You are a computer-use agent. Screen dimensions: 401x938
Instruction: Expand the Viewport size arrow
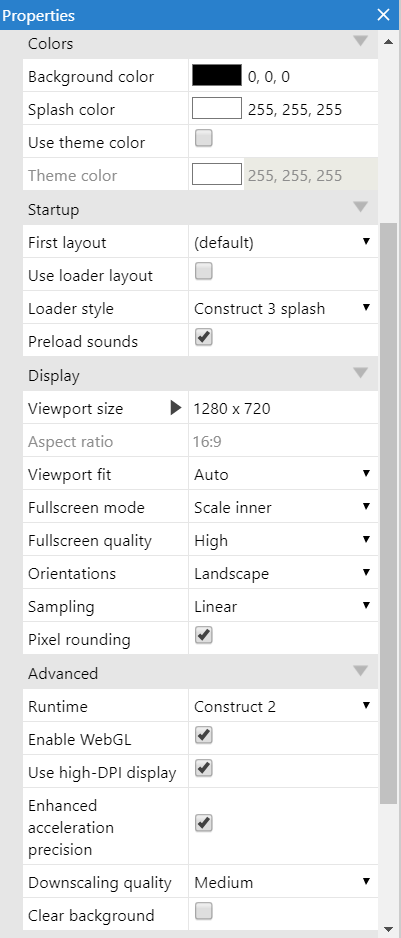[176, 408]
